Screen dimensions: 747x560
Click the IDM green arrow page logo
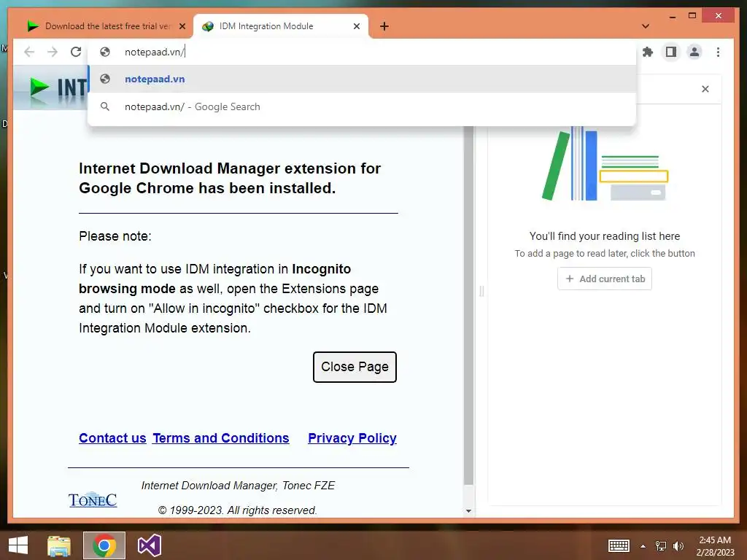click(39, 88)
